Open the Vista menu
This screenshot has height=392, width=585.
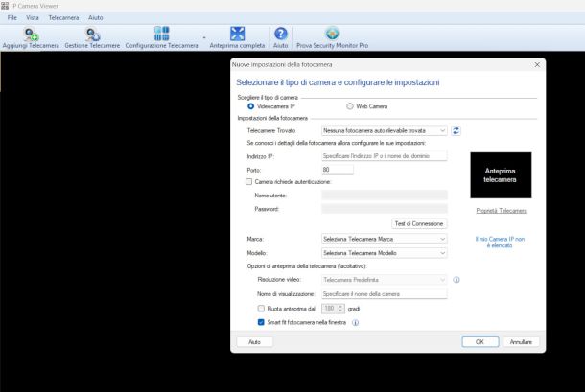(33, 18)
